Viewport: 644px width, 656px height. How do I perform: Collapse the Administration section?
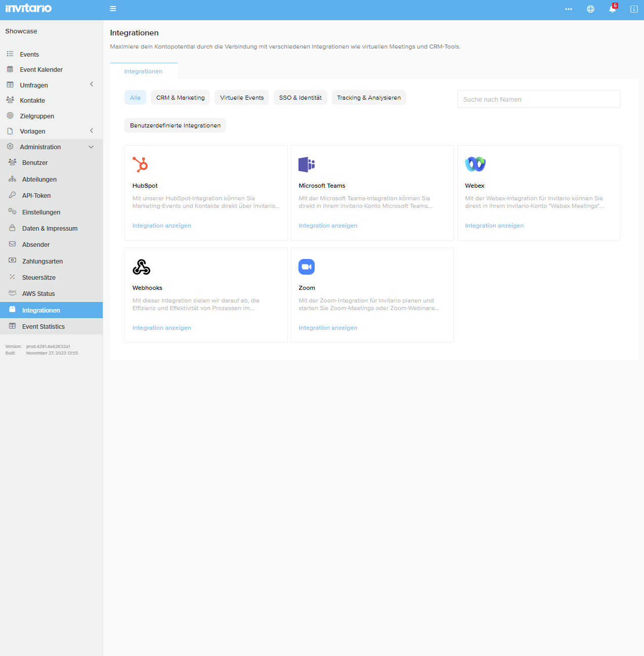[91, 147]
